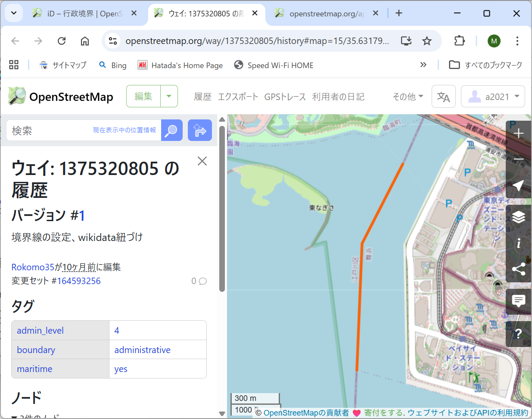Click the language selection button
The width and height of the screenshot is (532, 419).
[443, 97]
